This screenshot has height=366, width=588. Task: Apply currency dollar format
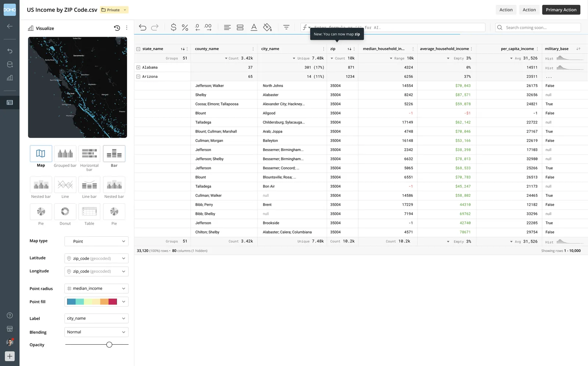point(173,28)
